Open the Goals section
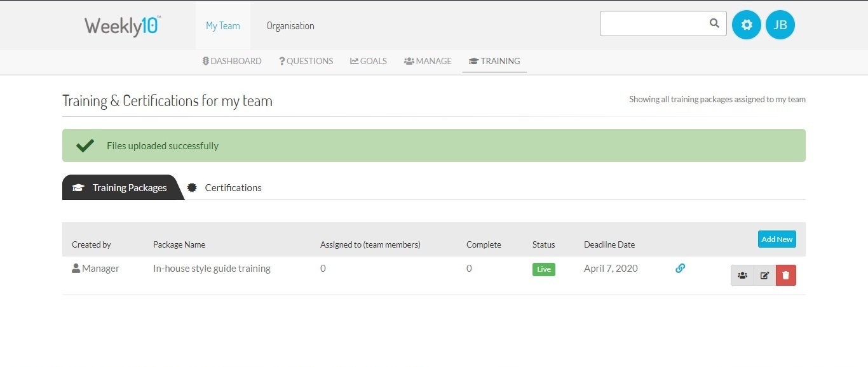Screen dimensions: 868x367 coord(369,62)
